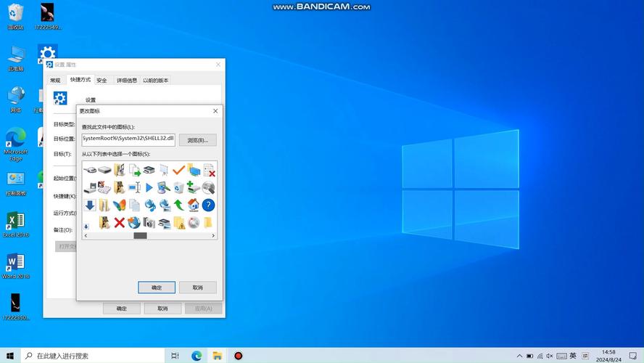Click the SHELL32.dll file path field
644x363 pixels.
[128, 140]
